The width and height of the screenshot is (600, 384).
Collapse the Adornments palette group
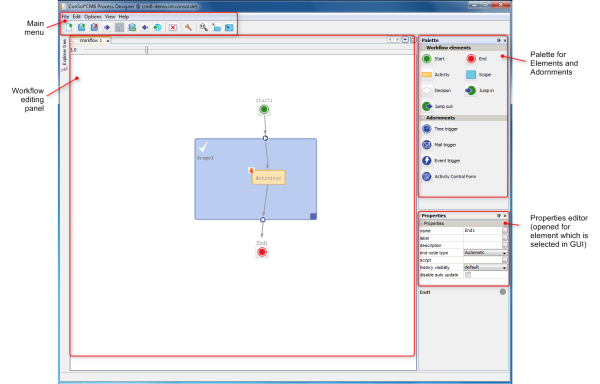[423, 118]
